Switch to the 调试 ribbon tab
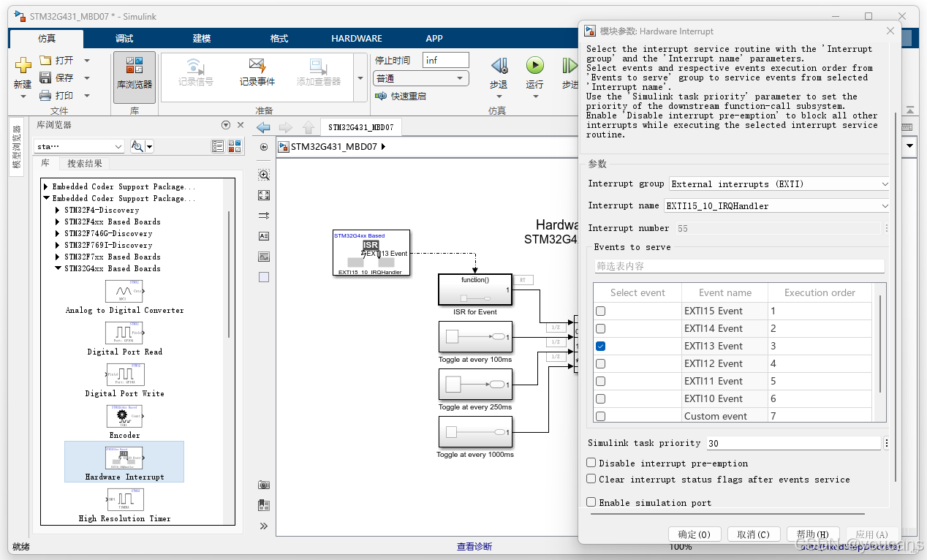Image resolution: width=927 pixels, height=560 pixels. (x=124, y=39)
